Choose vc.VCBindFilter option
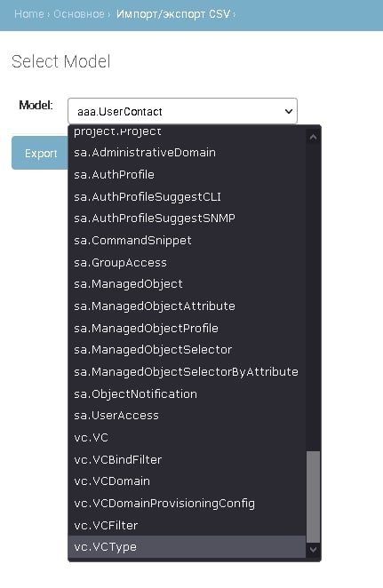383x588 pixels. [x=187, y=459]
